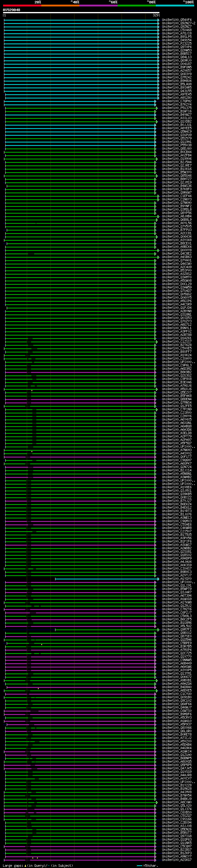Select label UniRef100_B7WV54
The width and height of the screenshot is (197, 868).
click(176, 796)
